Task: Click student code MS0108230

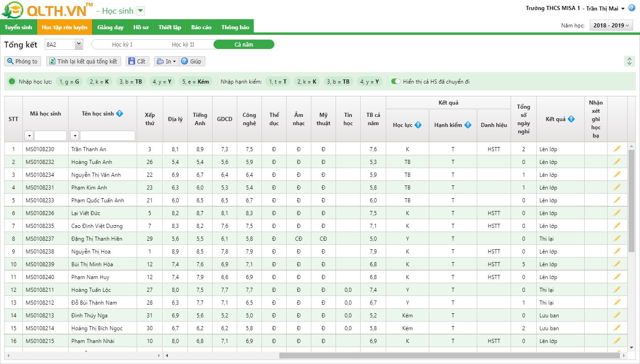Action: pos(40,149)
